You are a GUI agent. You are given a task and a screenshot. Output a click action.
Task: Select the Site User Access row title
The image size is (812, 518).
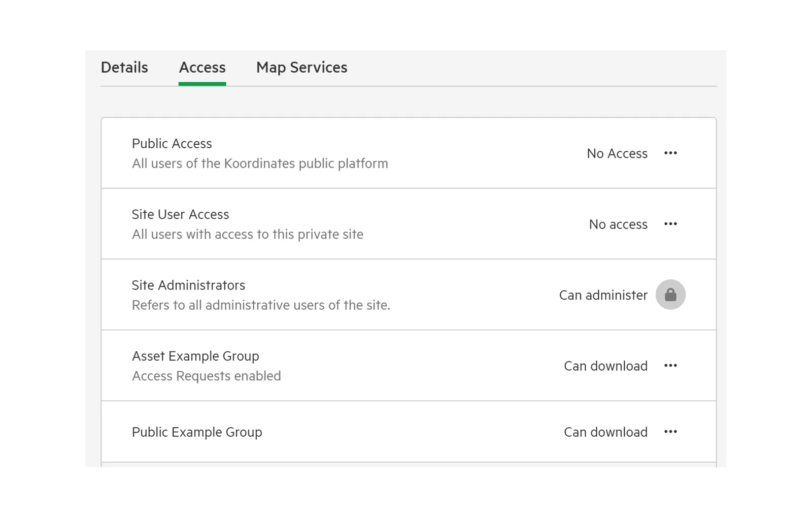[181, 214]
